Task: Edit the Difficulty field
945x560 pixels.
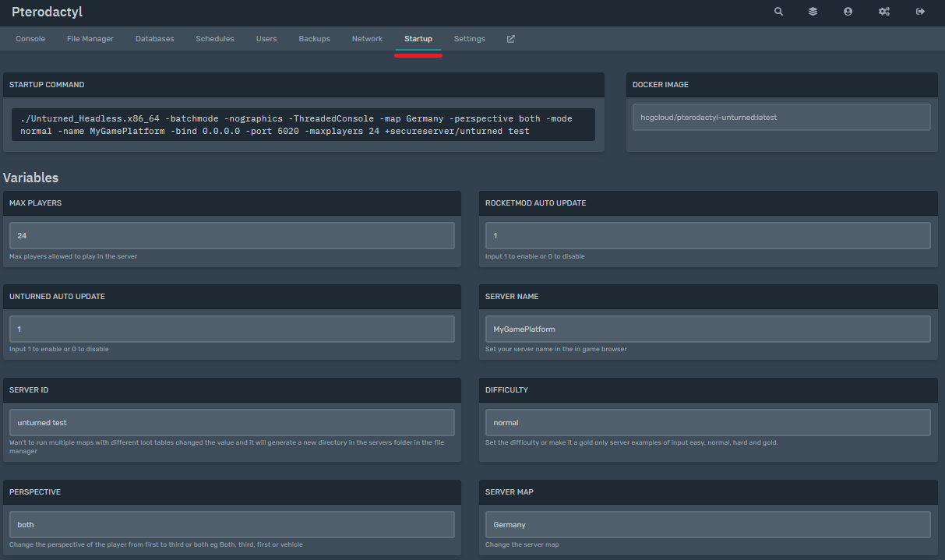Action: [x=707, y=422]
